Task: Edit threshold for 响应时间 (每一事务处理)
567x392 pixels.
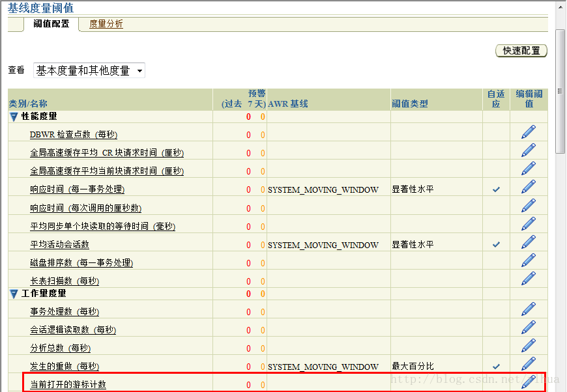Action: (x=529, y=187)
